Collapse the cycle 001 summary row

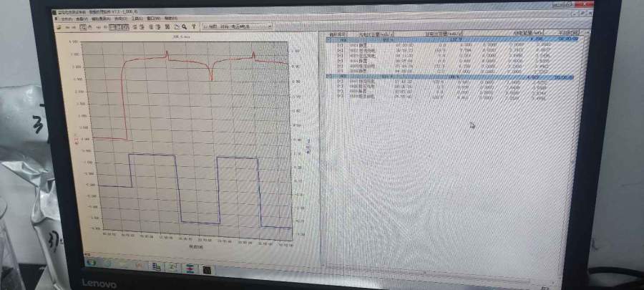(x=328, y=40)
